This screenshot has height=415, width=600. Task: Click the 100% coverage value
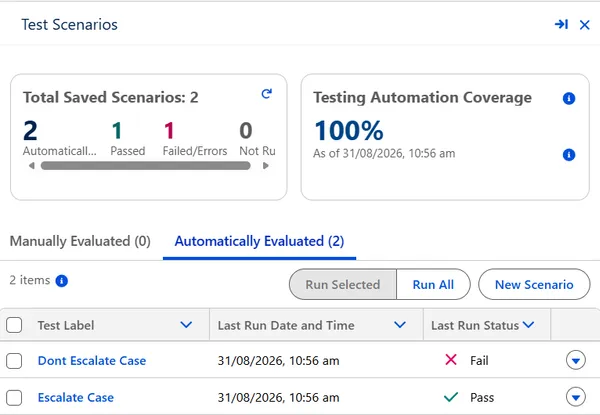[349, 131]
